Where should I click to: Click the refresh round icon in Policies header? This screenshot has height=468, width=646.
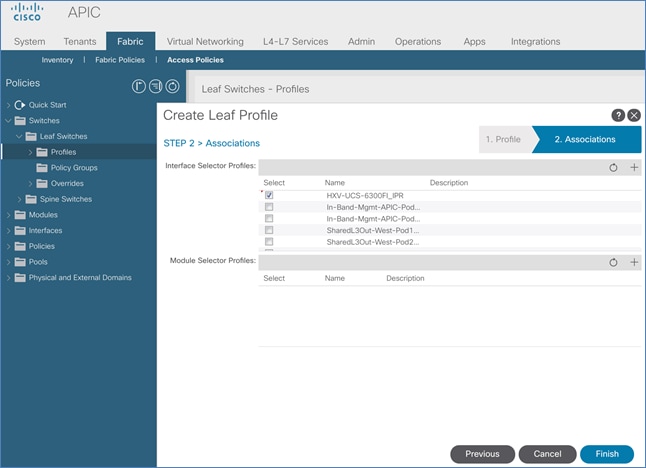[172, 86]
